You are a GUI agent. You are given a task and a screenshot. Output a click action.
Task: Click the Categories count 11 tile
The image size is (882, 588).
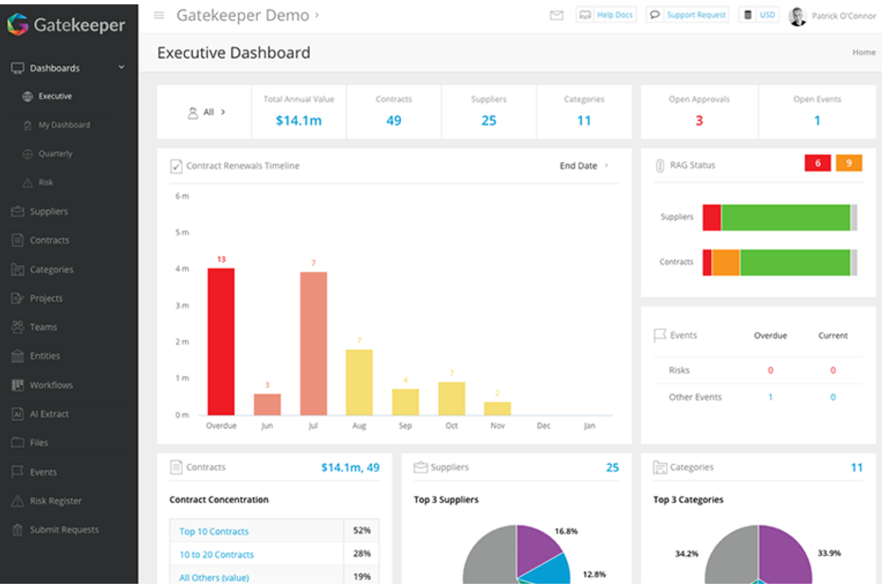coord(584,112)
